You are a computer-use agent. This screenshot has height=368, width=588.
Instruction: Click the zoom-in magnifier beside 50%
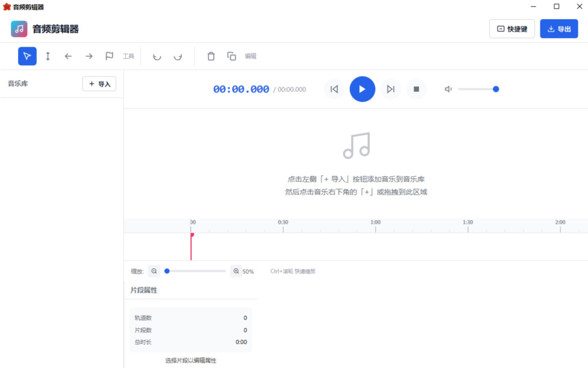[x=237, y=271]
